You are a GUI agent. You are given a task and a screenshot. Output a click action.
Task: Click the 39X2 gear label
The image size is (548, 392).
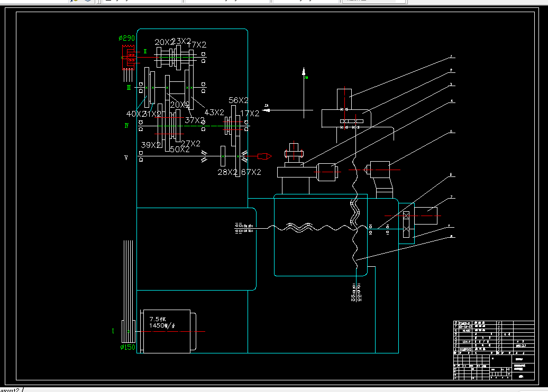tap(151, 145)
